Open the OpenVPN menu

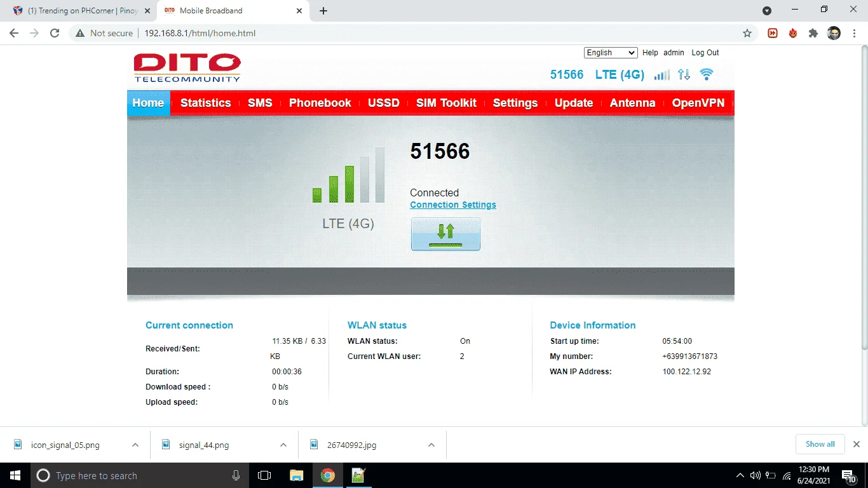tap(698, 103)
